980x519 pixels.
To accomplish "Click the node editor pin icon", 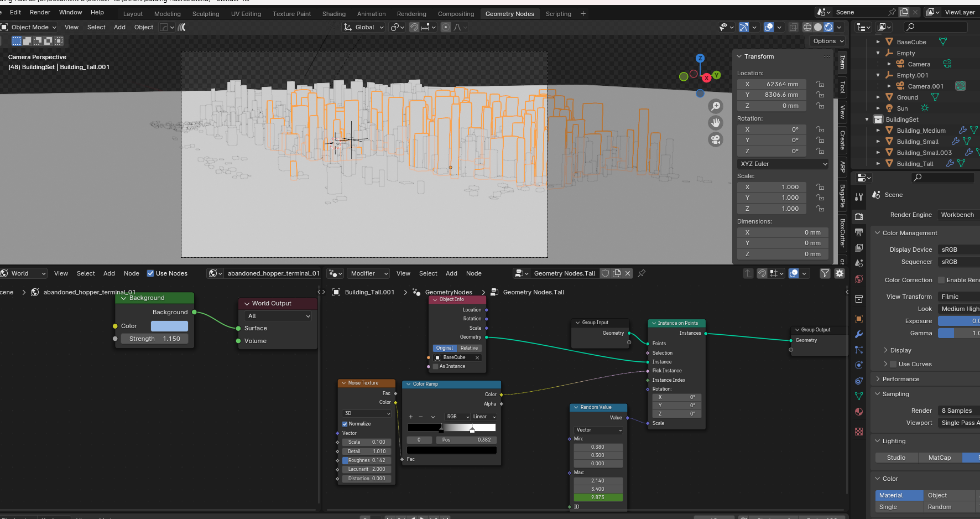I will point(642,273).
